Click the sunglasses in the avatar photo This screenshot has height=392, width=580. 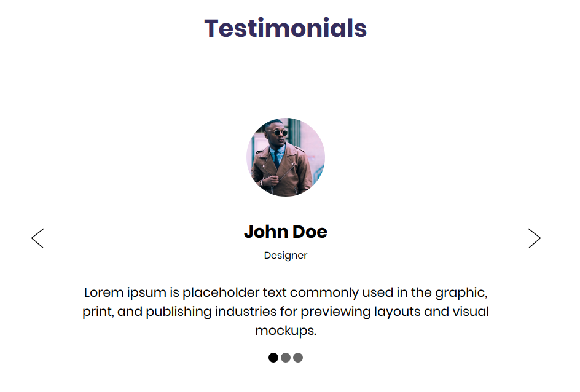coord(278,132)
